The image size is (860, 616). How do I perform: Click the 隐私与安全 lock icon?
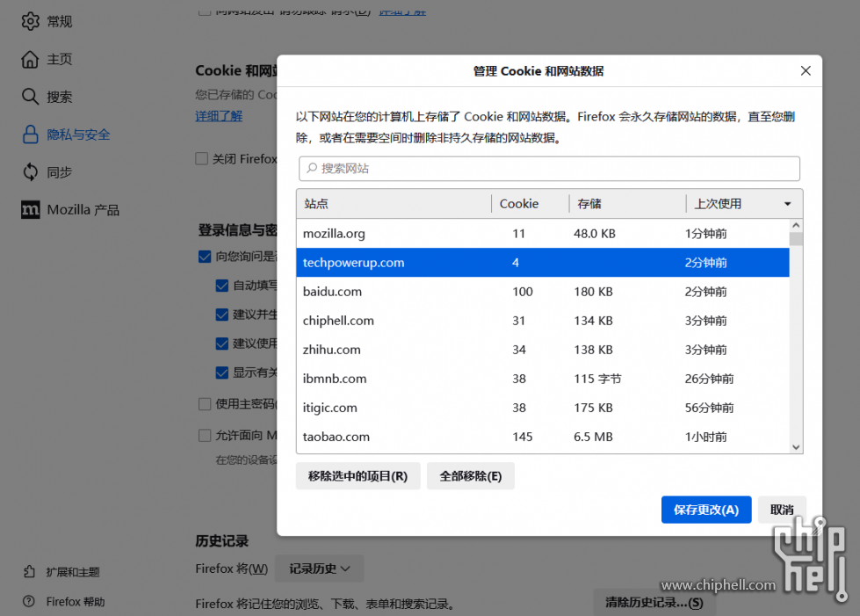[30, 134]
